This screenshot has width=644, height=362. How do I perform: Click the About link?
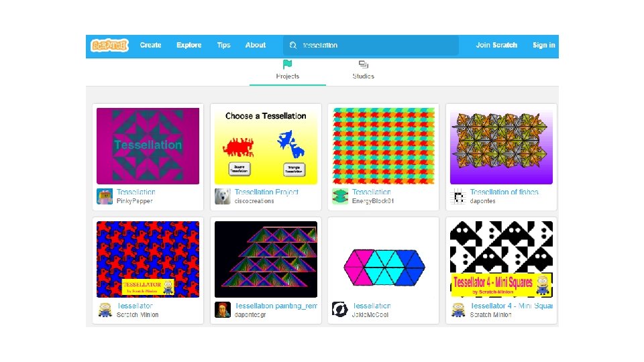pos(256,45)
